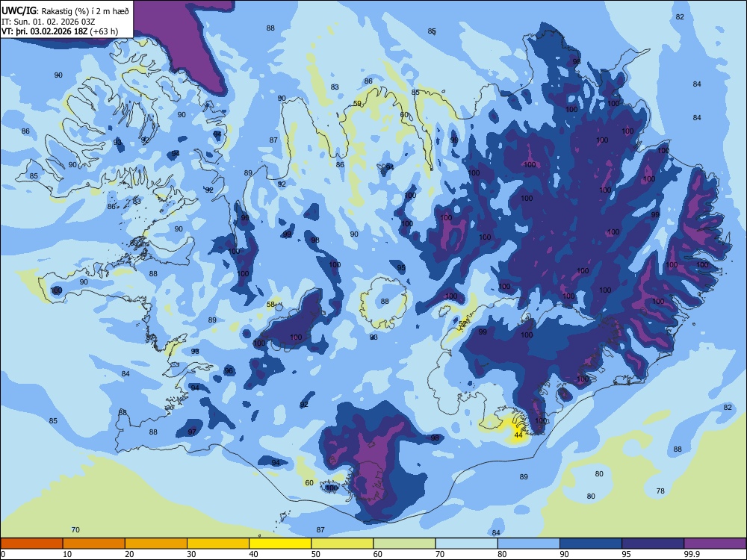The height and width of the screenshot is (560, 747).
Task: Select the '50' legend tick label
Action: tap(316, 554)
